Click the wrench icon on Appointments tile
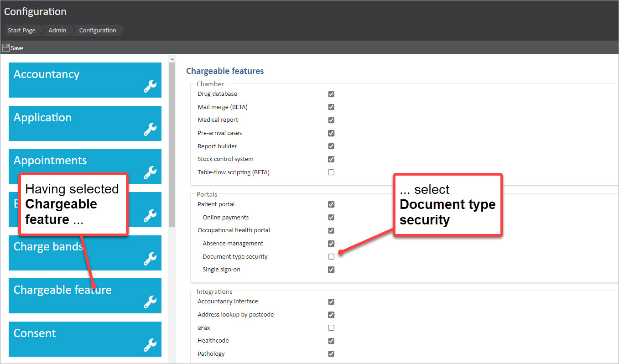This screenshot has height=364, width=619. [x=150, y=172]
